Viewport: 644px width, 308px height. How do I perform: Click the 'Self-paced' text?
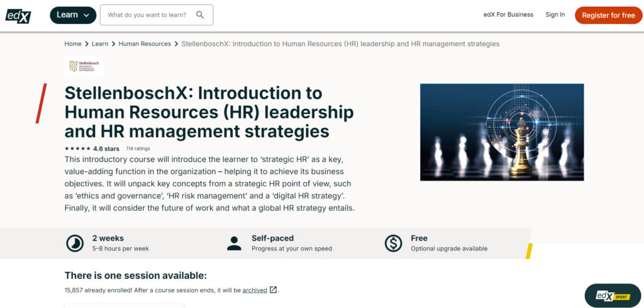click(272, 238)
